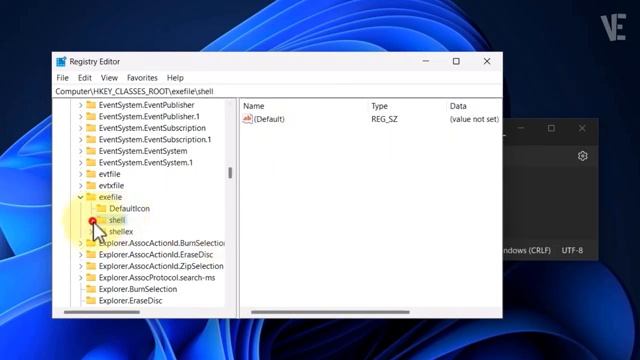Click the Type column header
Screen dimensions: 640x360
click(x=380, y=106)
